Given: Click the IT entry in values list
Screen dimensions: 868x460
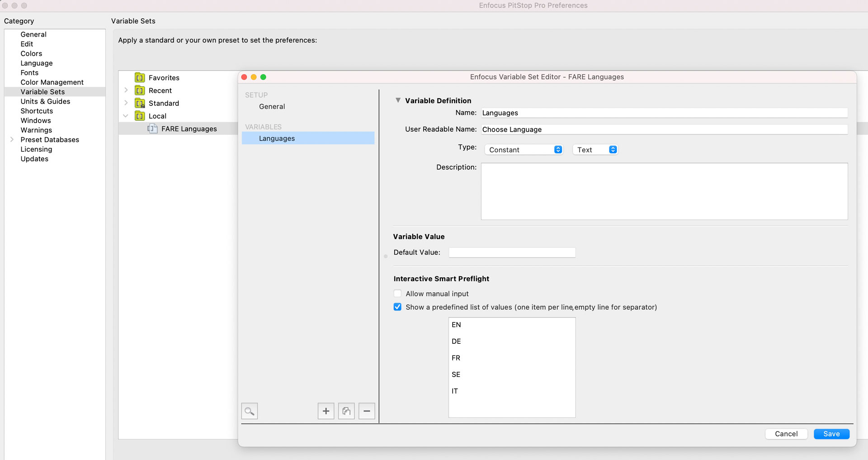Looking at the screenshot, I should click(454, 391).
